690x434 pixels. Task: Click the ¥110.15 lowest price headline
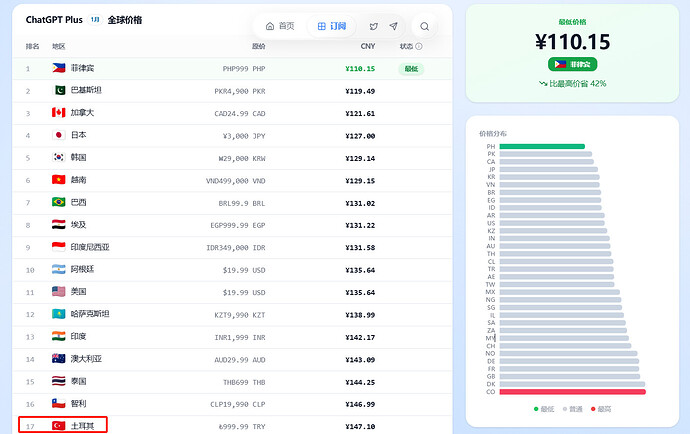pyautogui.click(x=573, y=42)
